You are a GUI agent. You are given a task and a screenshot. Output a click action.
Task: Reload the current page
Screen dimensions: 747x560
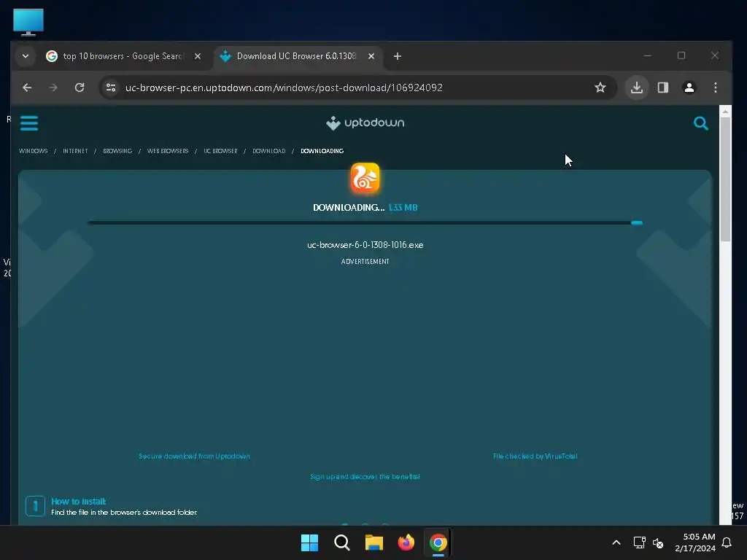80,87
